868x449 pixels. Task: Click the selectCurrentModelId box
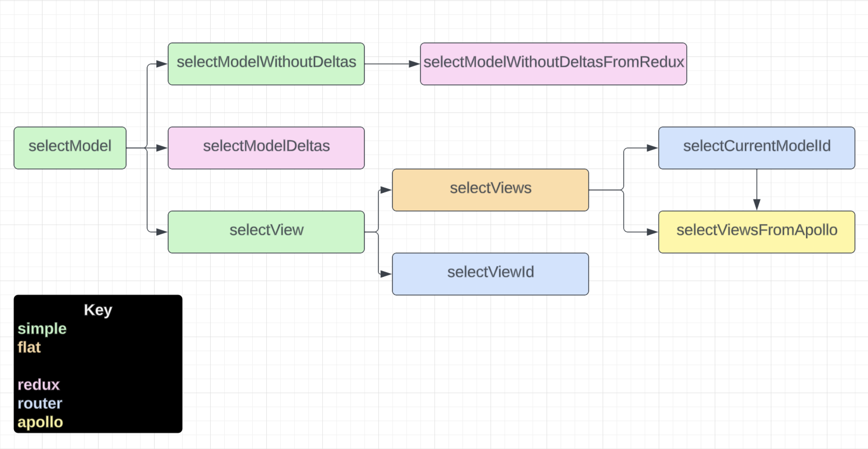click(757, 148)
